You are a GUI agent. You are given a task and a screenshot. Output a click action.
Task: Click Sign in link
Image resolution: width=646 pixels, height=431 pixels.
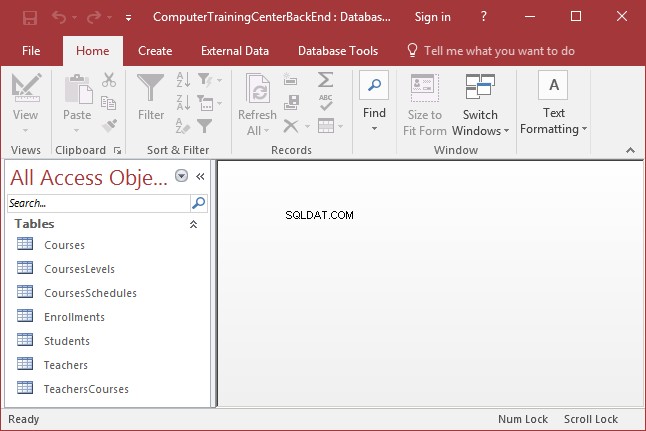tap(433, 17)
